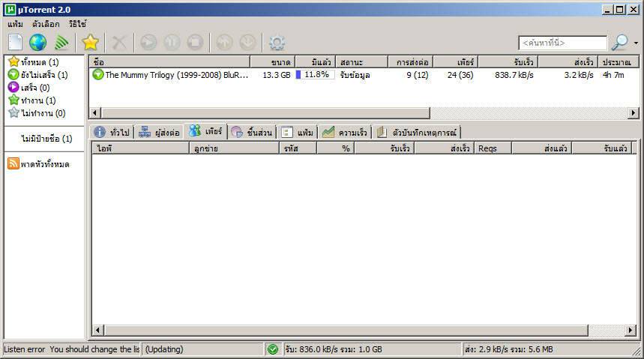Click the green network status check icon

[273, 349]
